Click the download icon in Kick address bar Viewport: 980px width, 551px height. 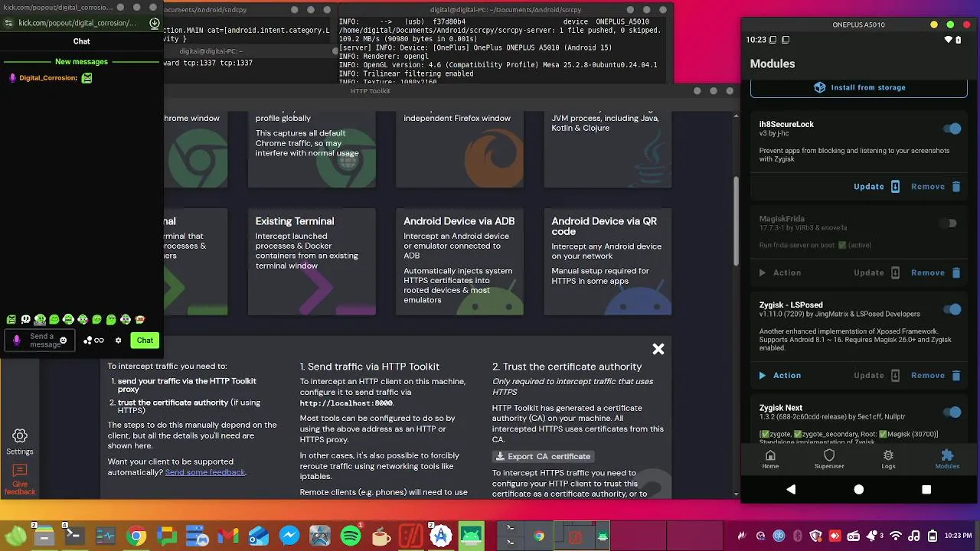154,23
